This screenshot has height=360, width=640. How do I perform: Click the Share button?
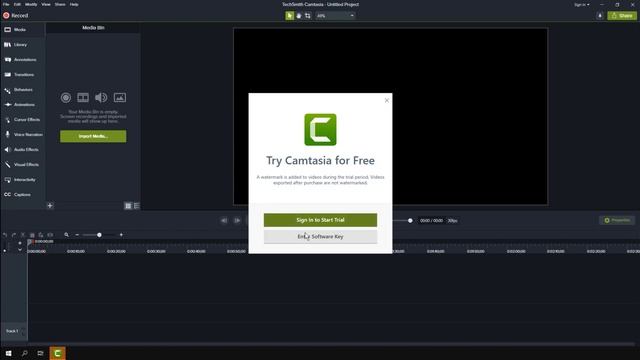(622, 16)
